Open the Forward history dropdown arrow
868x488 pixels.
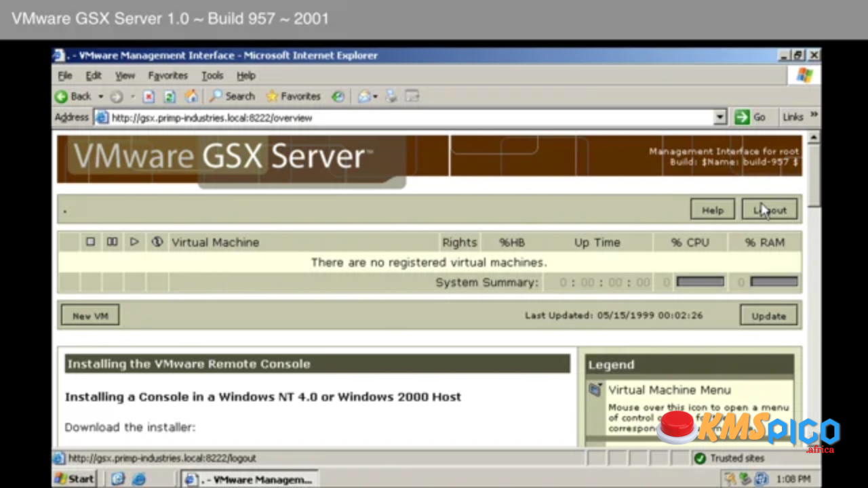(133, 96)
